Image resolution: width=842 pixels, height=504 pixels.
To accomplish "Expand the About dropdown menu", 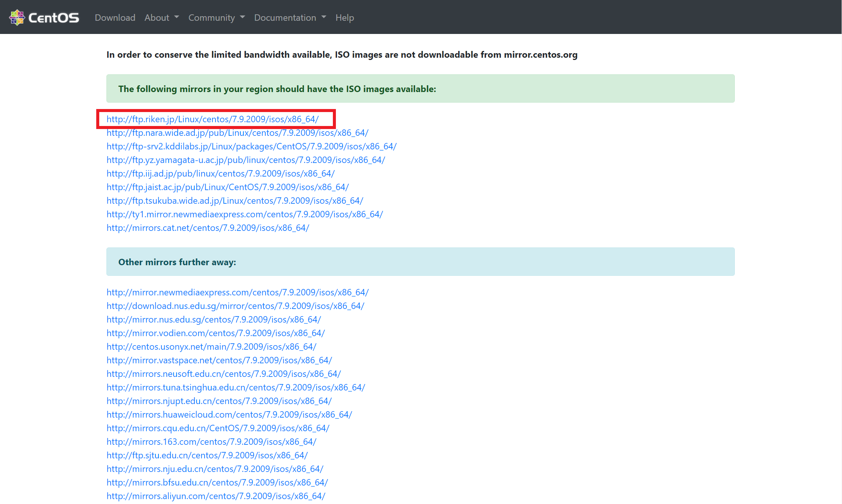I will pyautogui.click(x=162, y=18).
